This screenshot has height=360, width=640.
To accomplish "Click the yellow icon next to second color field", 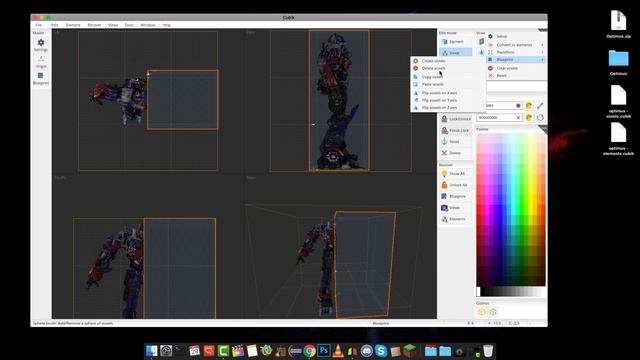I will [529, 118].
